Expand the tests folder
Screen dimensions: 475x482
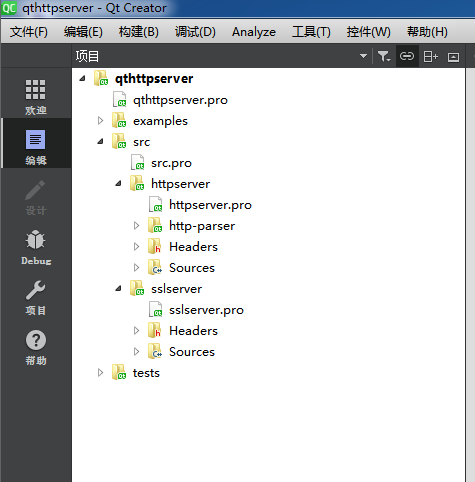[100, 373]
